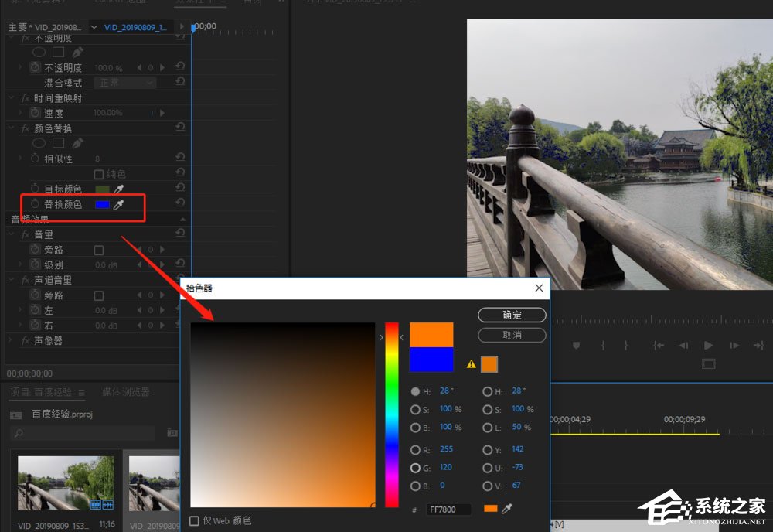Click the eyedropper next to 替换颜色

point(118,204)
